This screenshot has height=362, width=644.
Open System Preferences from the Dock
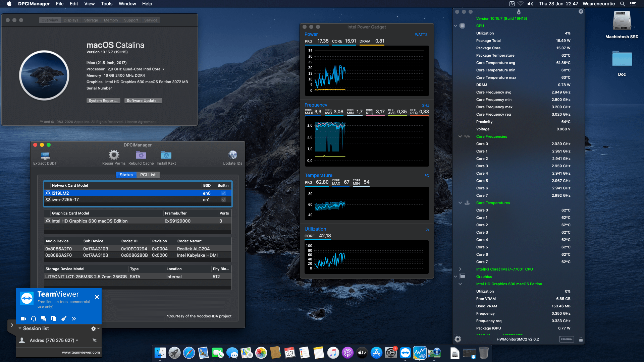click(391, 353)
